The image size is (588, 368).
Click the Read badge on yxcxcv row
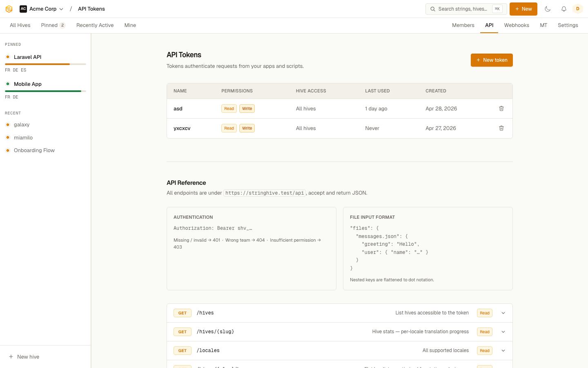(x=229, y=128)
